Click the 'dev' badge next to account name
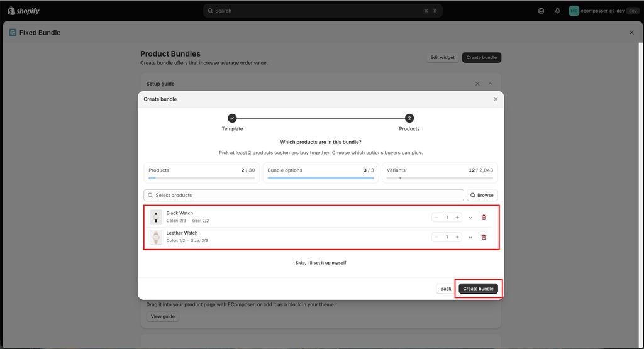This screenshot has width=644, height=349. click(x=633, y=11)
